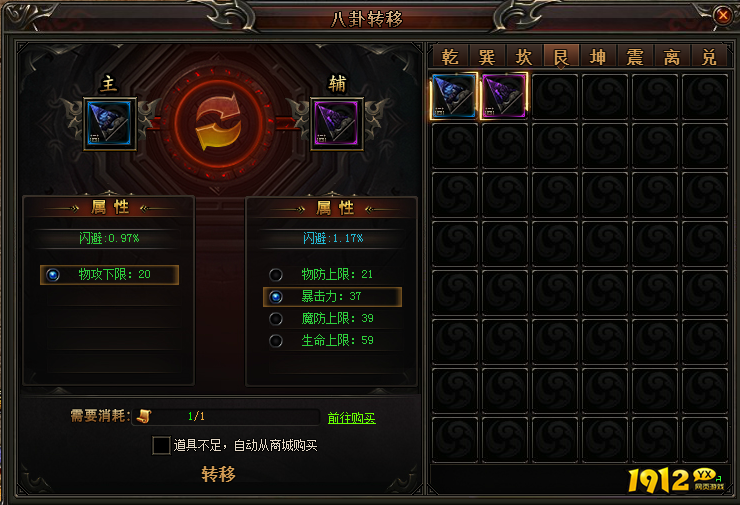Click the blue trigram item in main slot
This screenshot has height=505, width=740.
[x=109, y=124]
